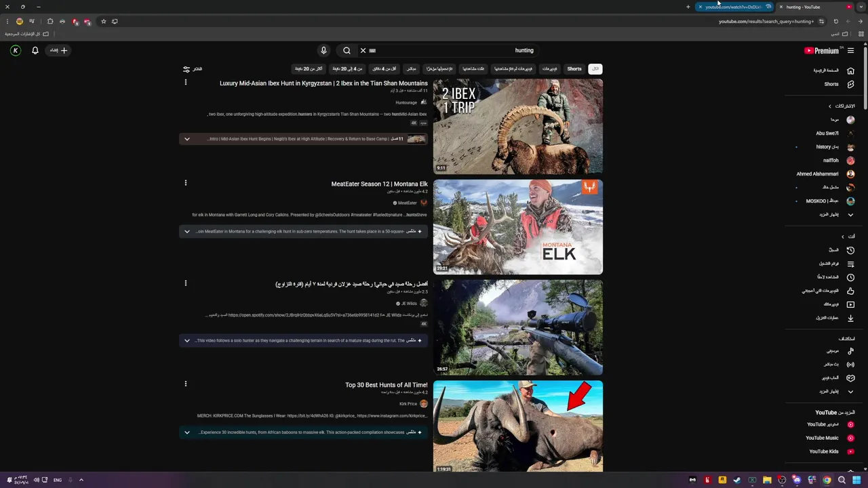
Task: Open Top 30 Best Hunts of All Time title
Action: 387,385
